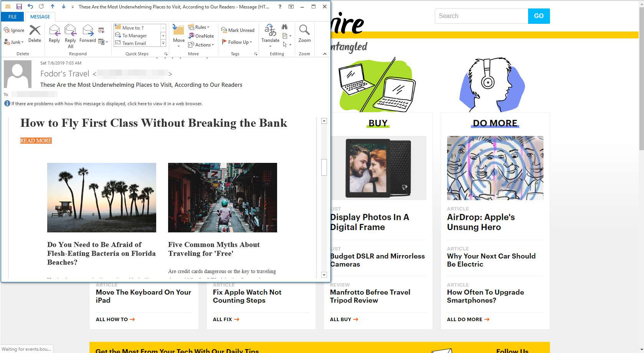The width and height of the screenshot is (644, 353).
Task: Click email body scrollbar up arrow
Action: pyautogui.click(x=324, y=121)
